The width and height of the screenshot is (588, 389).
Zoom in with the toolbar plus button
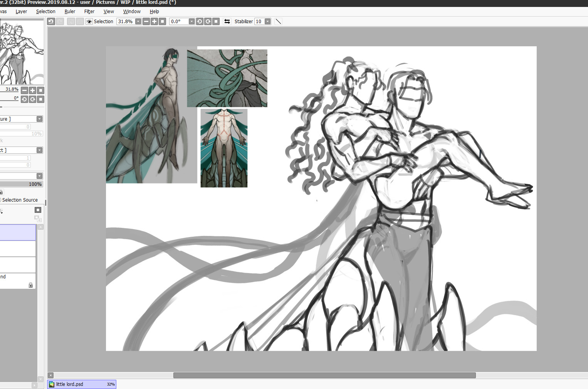pyautogui.click(x=154, y=22)
